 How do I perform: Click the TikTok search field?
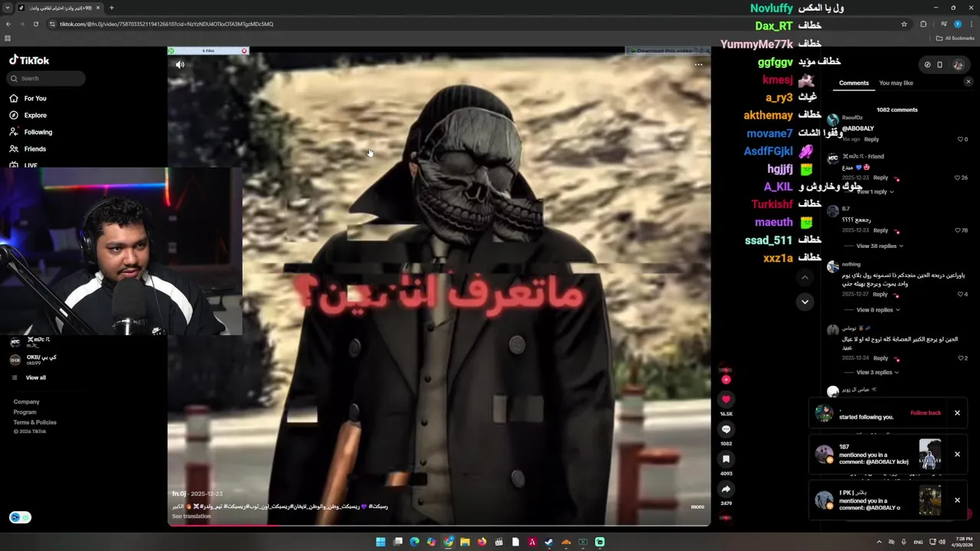tap(46, 78)
